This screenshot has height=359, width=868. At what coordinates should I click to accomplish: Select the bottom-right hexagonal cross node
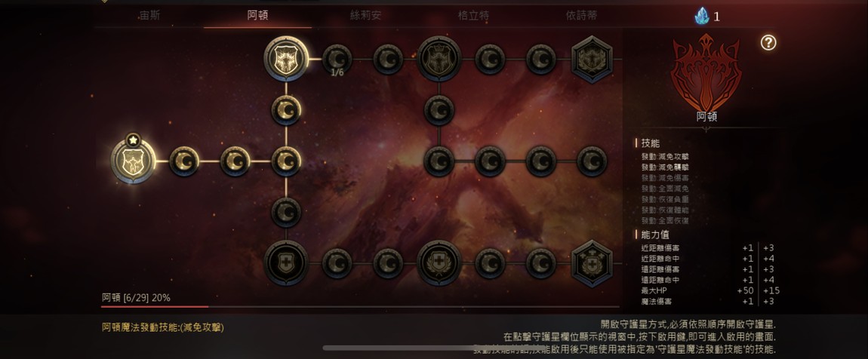(592, 263)
